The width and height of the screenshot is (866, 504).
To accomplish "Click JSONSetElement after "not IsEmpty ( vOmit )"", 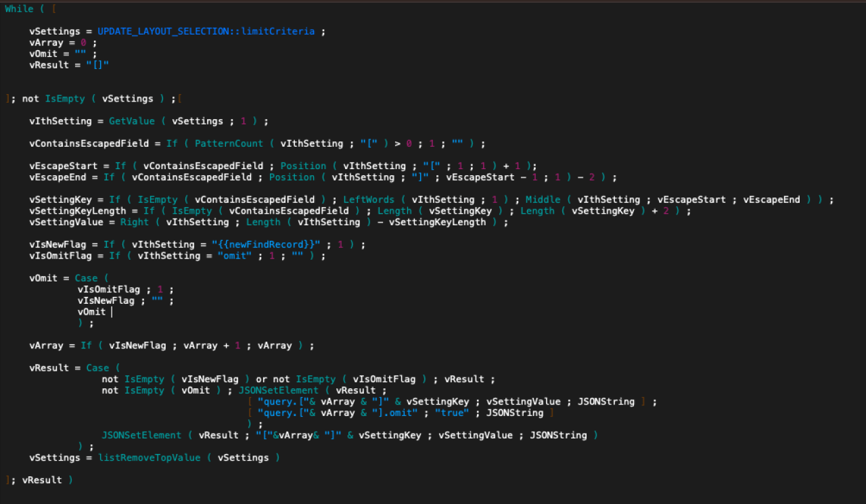I will [278, 390].
